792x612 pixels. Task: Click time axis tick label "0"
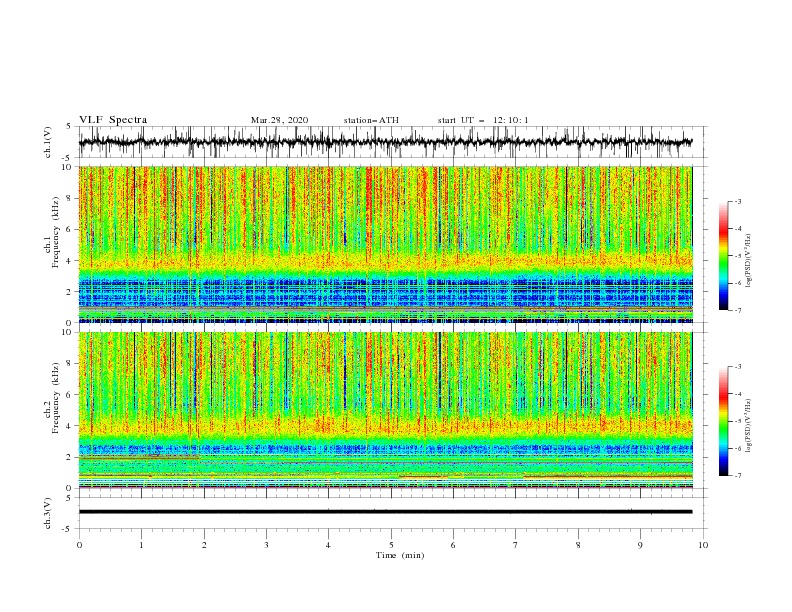pos(79,545)
